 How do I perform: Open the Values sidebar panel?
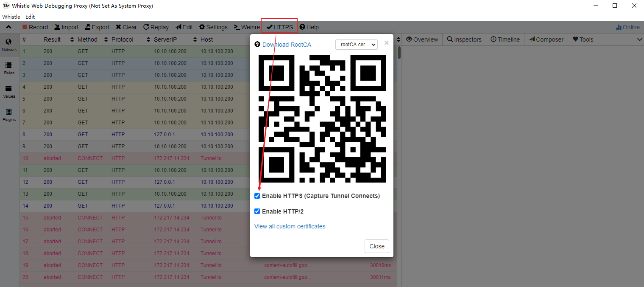click(9, 91)
